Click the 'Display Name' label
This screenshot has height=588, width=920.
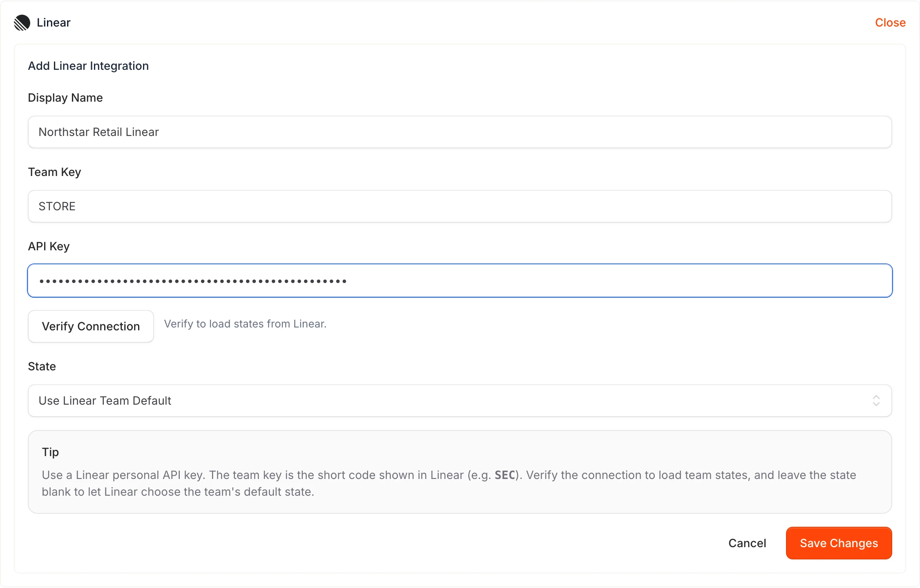(65, 98)
